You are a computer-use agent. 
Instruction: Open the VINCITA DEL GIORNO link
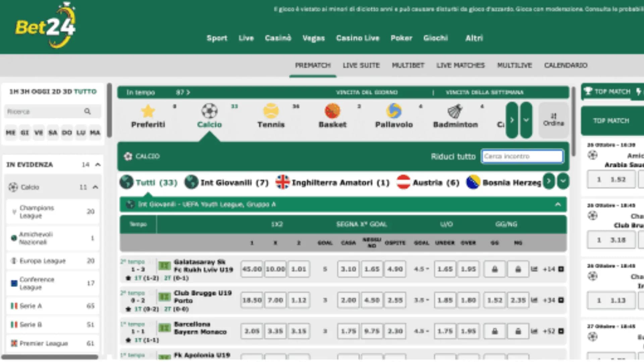point(367,92)
